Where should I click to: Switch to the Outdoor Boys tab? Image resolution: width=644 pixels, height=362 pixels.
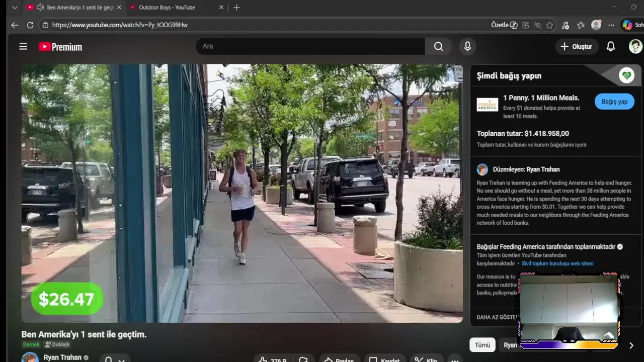click(x=167, y=7)
